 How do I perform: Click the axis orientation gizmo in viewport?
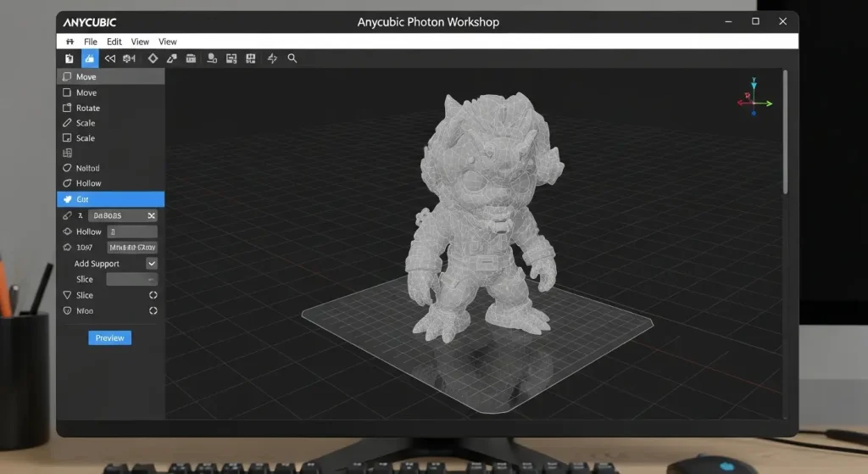pos(754,98)
